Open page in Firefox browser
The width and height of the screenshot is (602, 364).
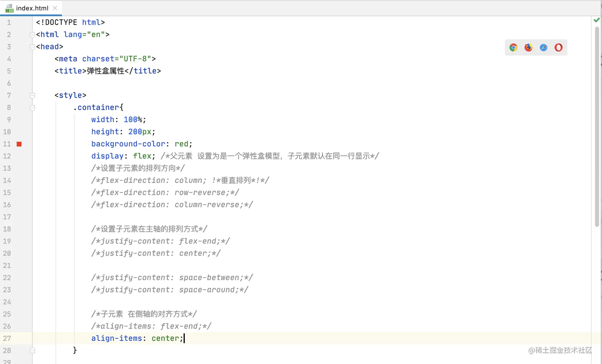point(528,48)
